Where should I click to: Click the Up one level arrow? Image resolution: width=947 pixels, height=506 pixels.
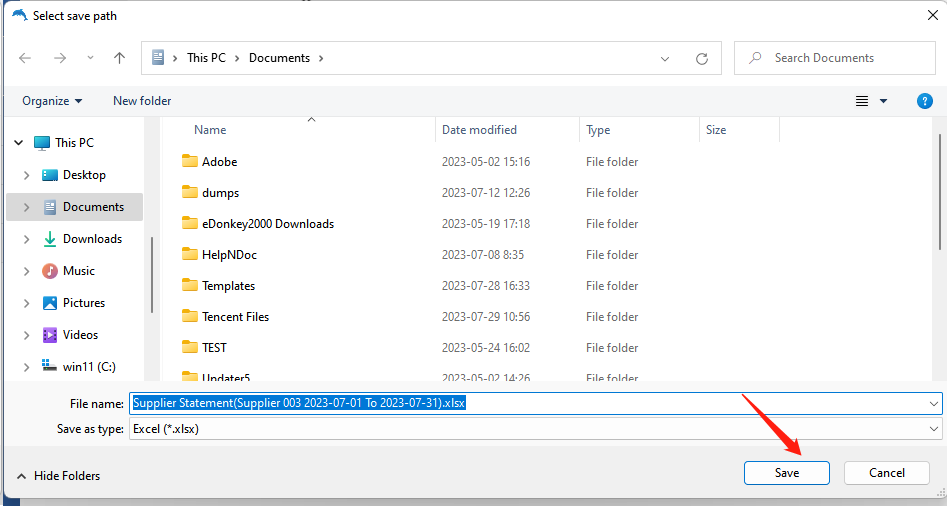pyautogui.click(x=119, y=58)
